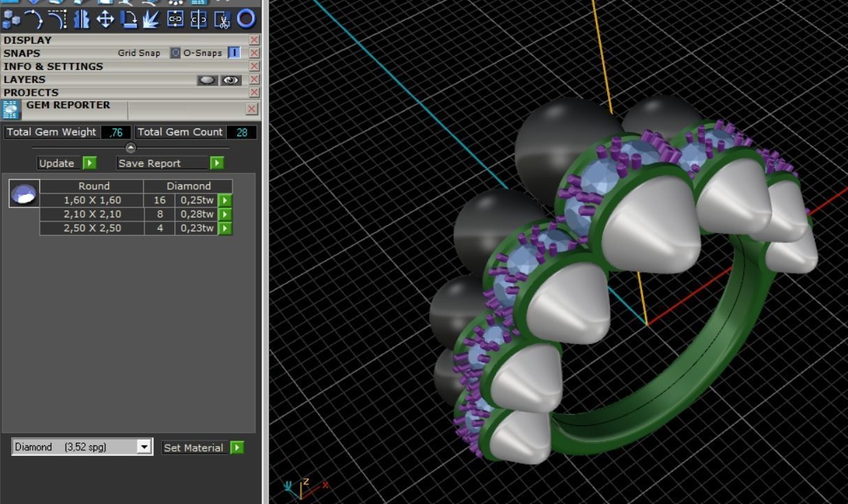The width and height of the screenshot is (848, 504).
Task: Click the XYZ axis indicator in viewport
Action: pyautogui.click(x=305, y=487)
